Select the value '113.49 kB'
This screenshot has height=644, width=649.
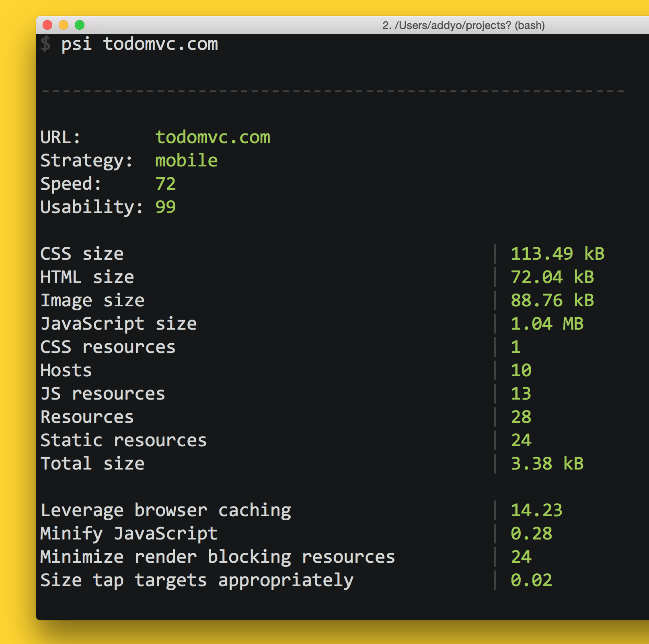click(558, 254)
